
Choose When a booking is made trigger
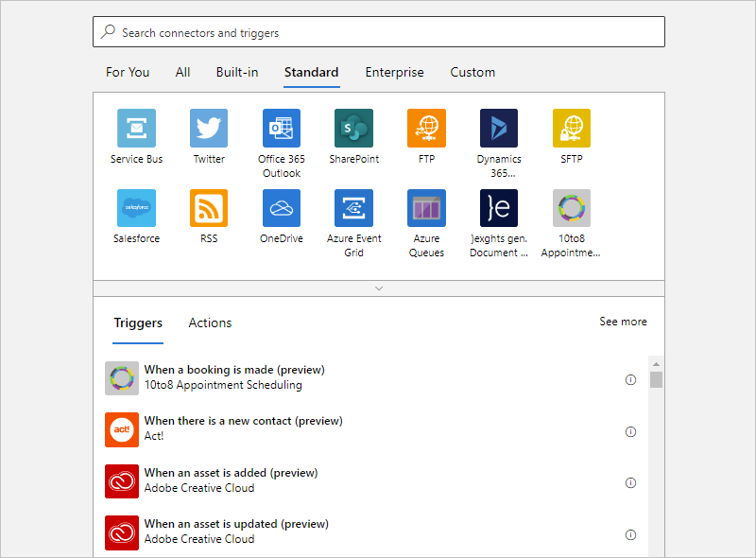(370, 378)
